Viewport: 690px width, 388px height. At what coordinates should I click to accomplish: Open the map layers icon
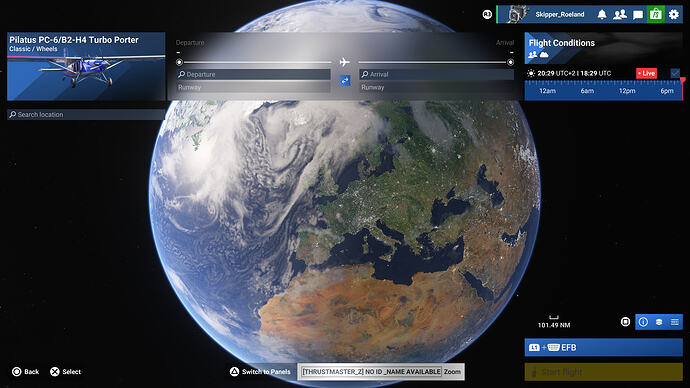659,322
